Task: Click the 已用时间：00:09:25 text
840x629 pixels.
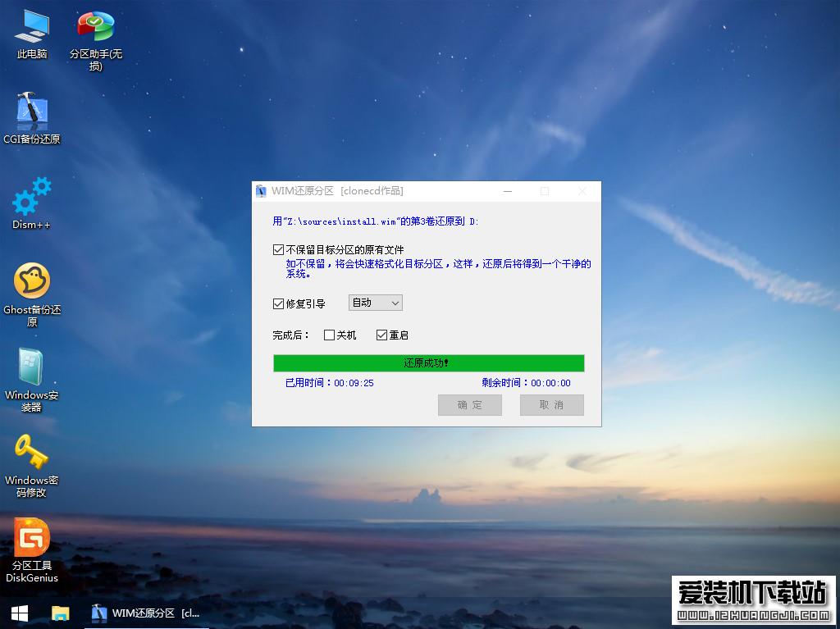Action: click(330, 383)
